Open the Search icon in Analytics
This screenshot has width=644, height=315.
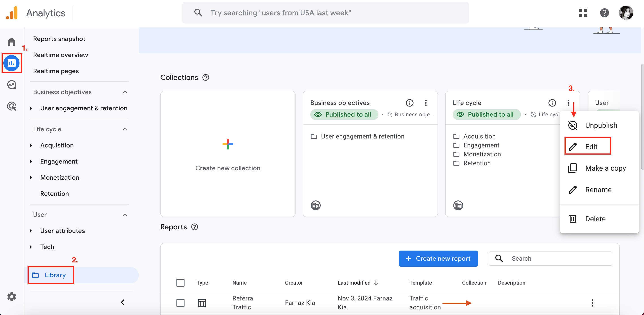pyautogui.click(x=199, y=12)
